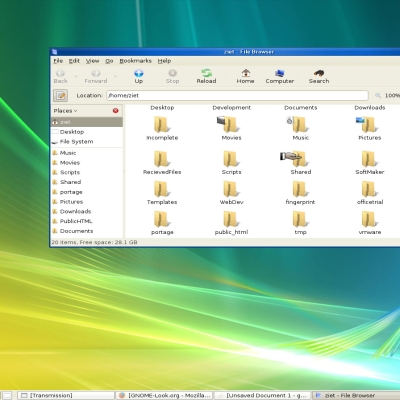Open Computer from the toolbar
This screenshot has width=400, height=400.
coord(280,76)
